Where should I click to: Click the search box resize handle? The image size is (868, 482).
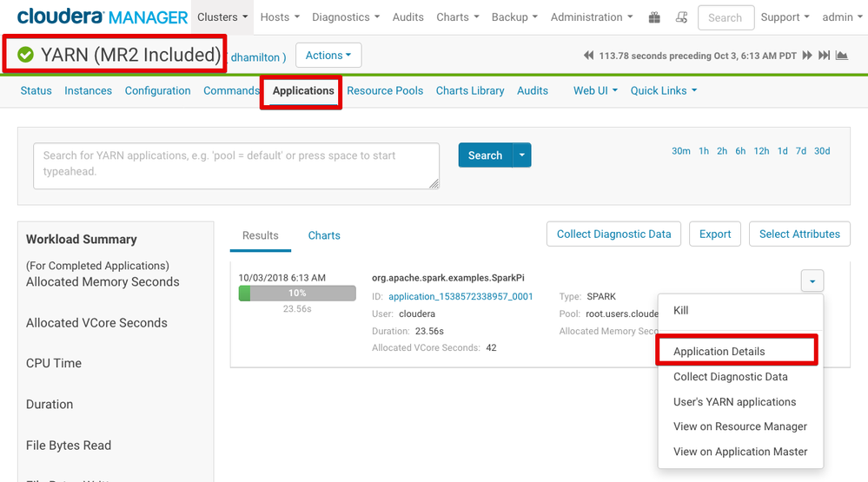(x=434, y=184)
